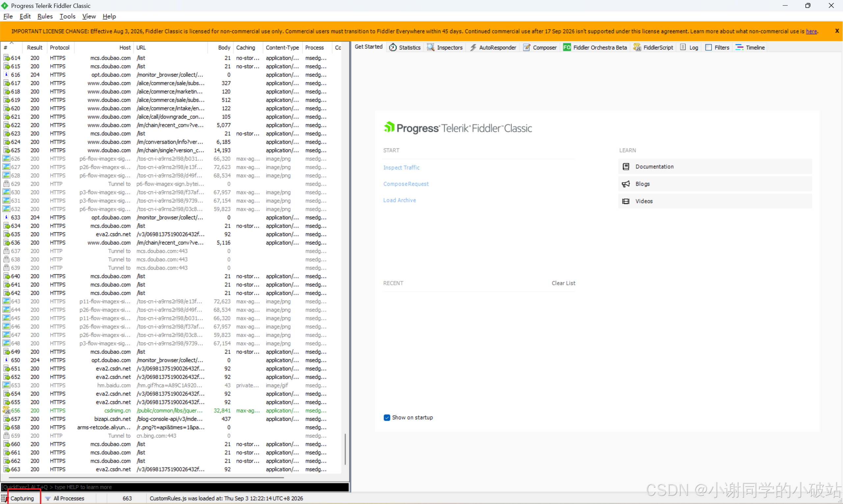Uncheck Show on startup checkbox
The width and height of the screenshot is (843, 504).
click(x=387, y=418)
